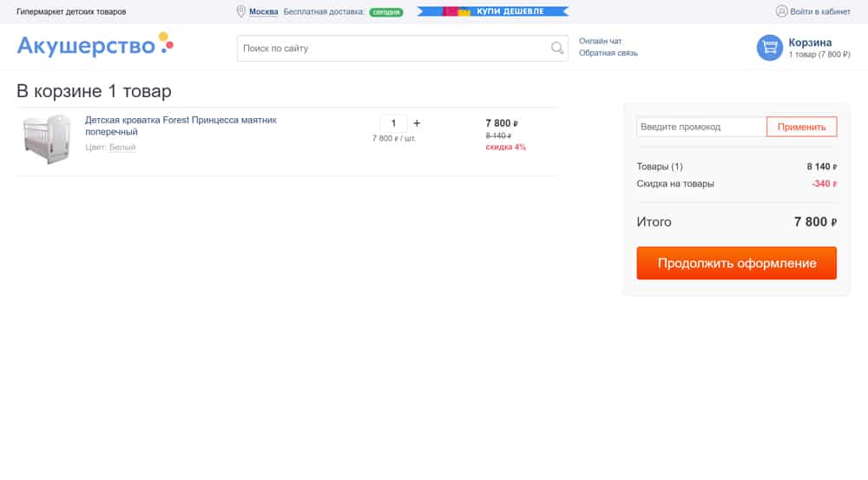Click the user profile icon
The image size is (868, 480).
[781, 11]
